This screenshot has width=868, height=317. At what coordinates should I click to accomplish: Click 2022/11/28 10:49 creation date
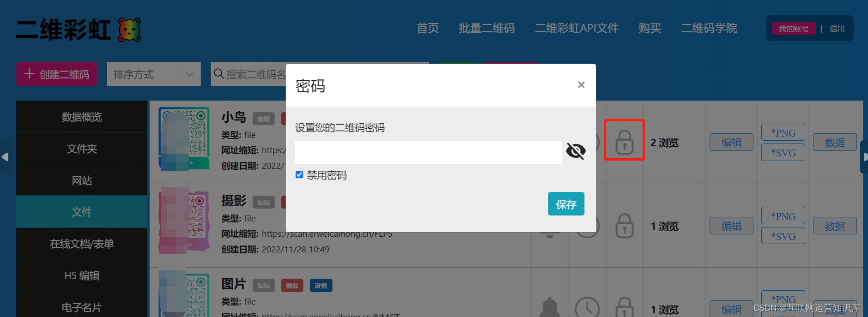coord(296,250)
